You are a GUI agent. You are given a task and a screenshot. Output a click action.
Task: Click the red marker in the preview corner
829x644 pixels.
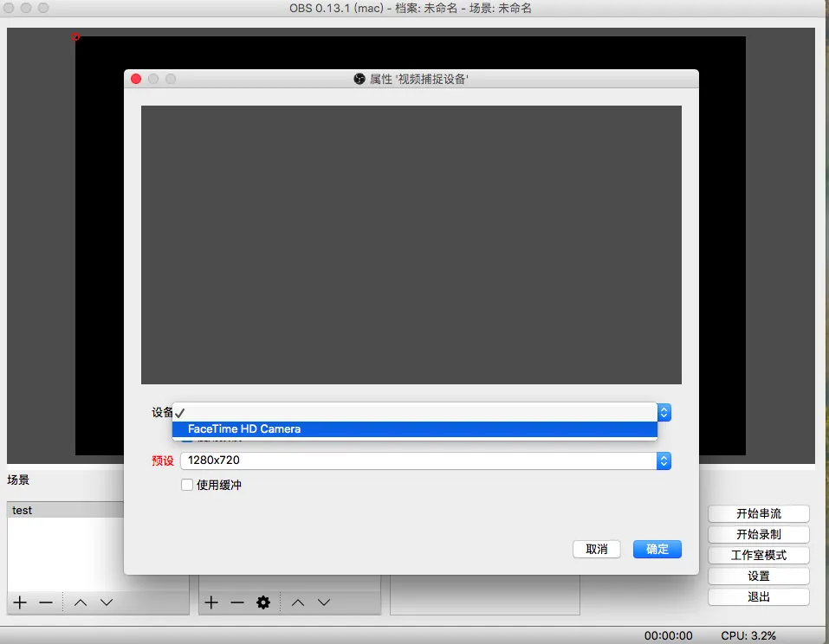click(x=75, y=38)
